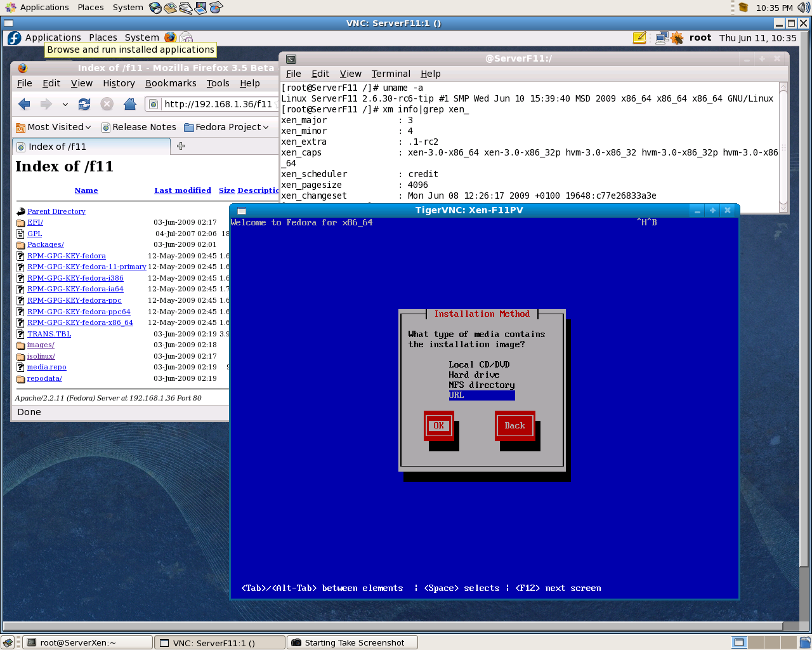Screen dimensions: 812x650
Task: Expand the Fedora Project bookmarks folder
Action: pyautogui.click(x=226, y=127)
